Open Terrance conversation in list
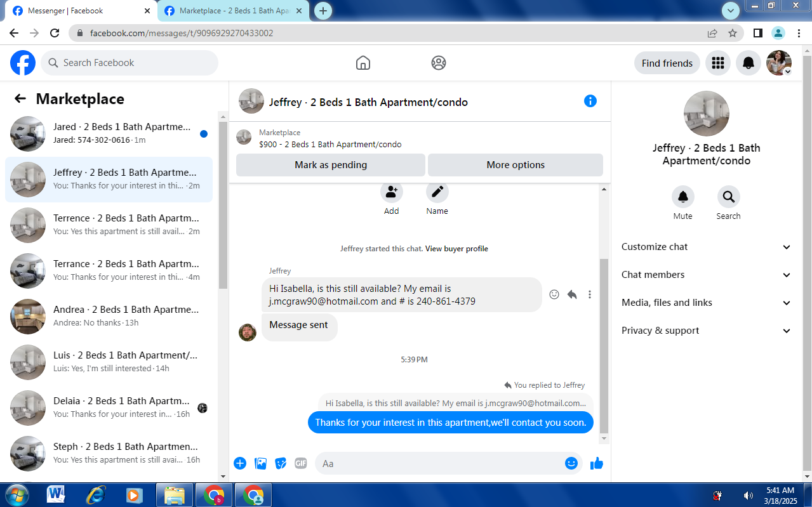The image size is (812, 507). (x=109, y=271)
